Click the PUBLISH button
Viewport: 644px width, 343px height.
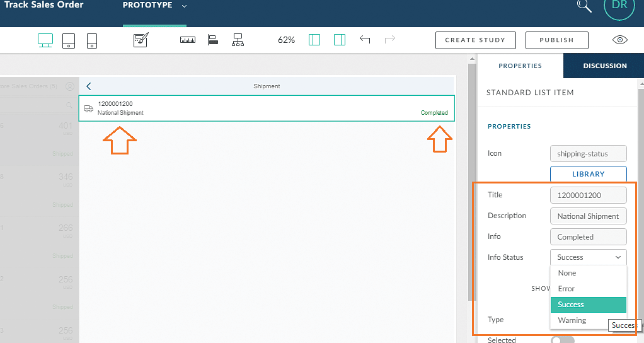click(556, 40)
